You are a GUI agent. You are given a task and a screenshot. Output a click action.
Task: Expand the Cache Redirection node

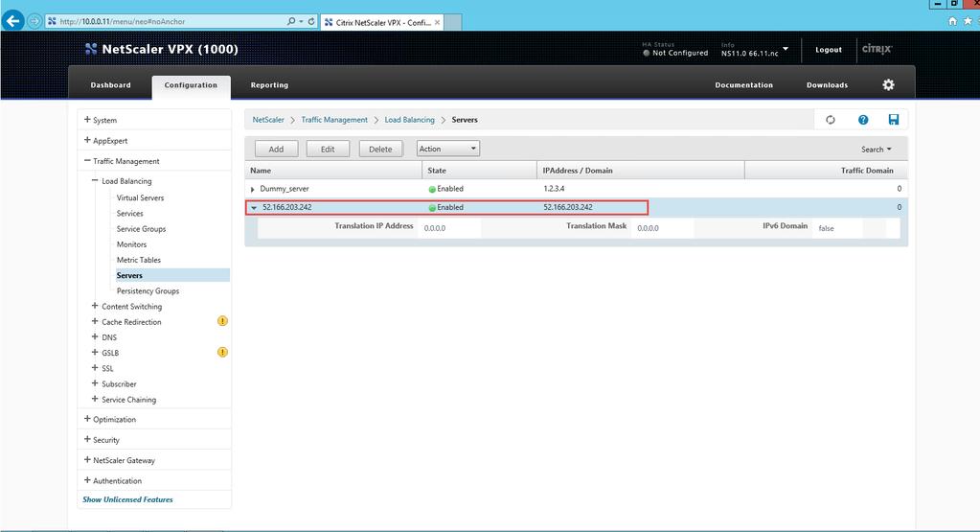tap(95, 321)
